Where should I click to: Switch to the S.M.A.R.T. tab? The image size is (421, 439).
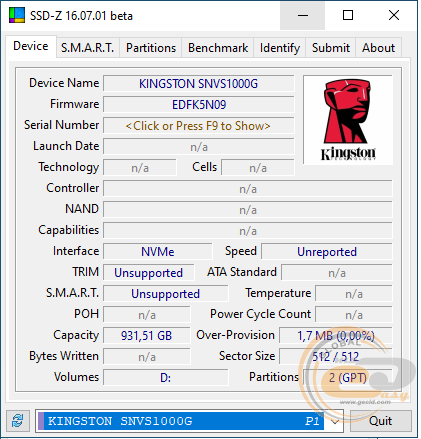[87, 48]
